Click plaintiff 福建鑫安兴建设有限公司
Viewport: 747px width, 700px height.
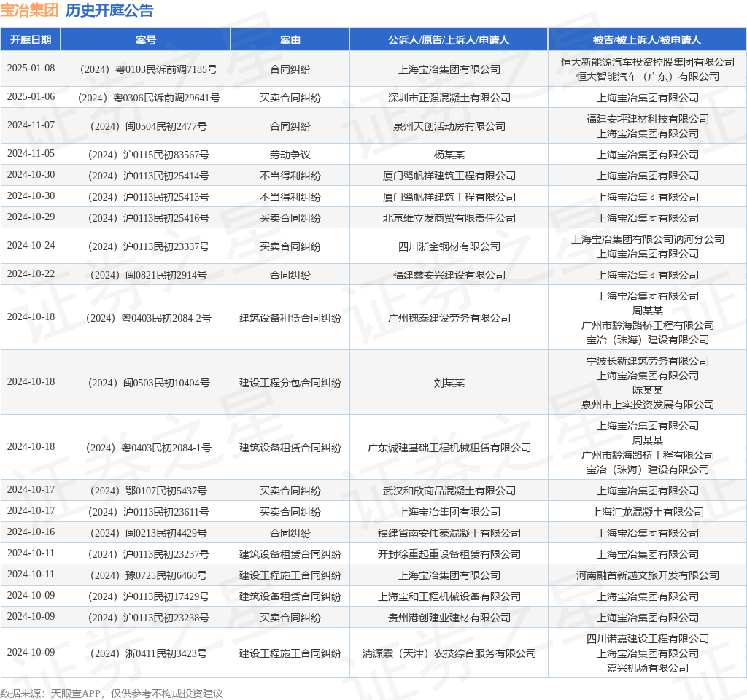pyautogui.click(x=449, y=275)
